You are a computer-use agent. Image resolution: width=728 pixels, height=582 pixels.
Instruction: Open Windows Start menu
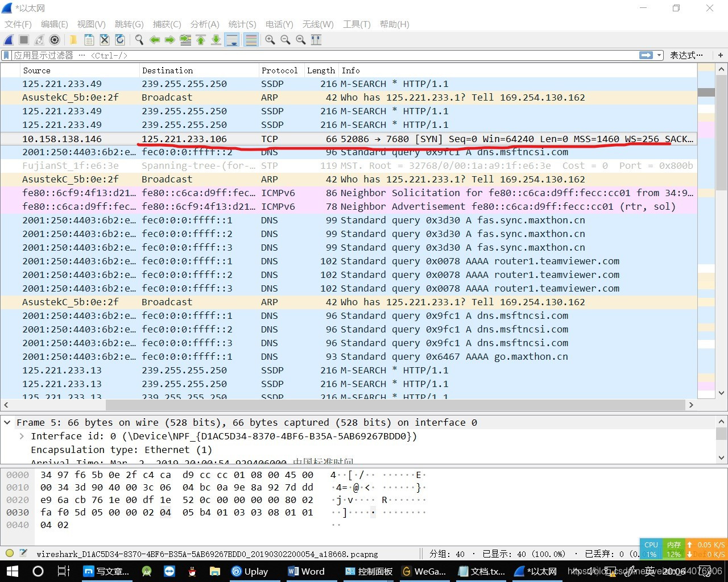coord(12,571)
